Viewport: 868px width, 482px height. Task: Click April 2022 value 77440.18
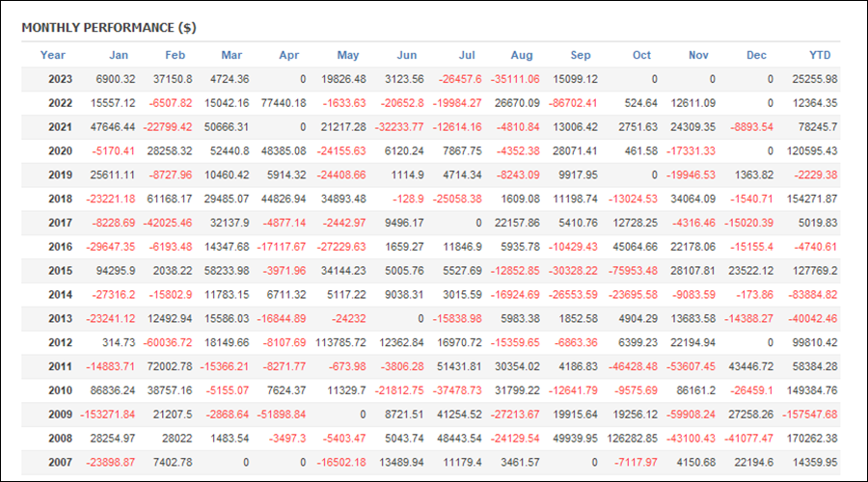[x=284, y=103]
